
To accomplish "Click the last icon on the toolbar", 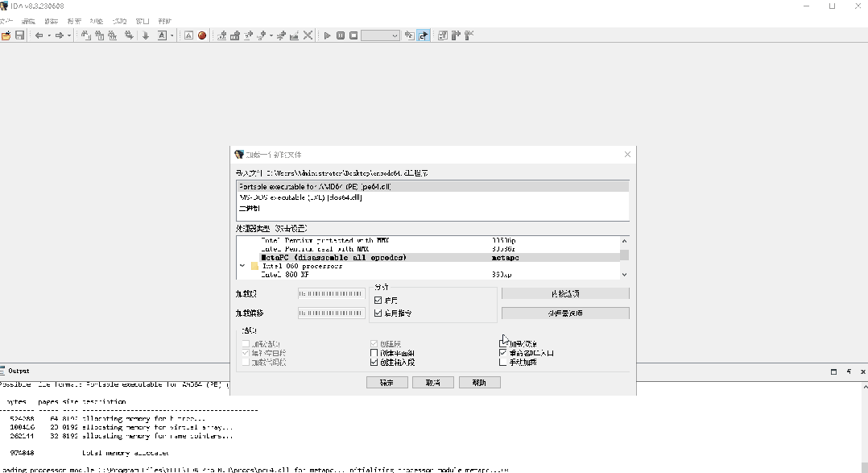I will click(x=469, y=35).
